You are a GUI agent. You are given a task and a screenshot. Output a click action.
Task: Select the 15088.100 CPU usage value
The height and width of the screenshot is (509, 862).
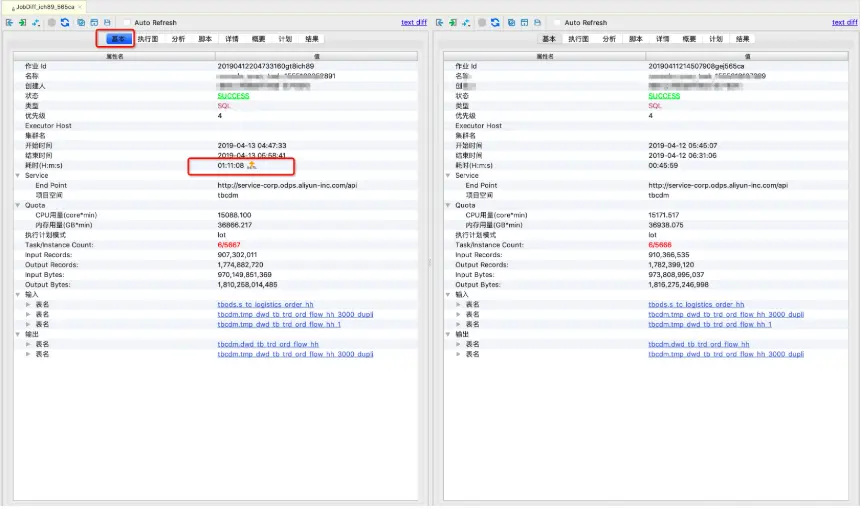click(x=234, y=215)
